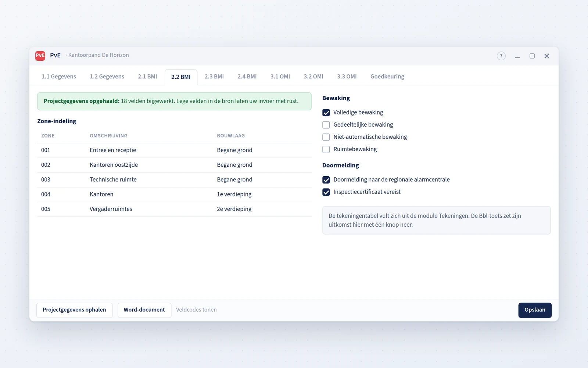Screen dimensions: 588x368
Task: Click the 'Technische ruimte' cell
Action: (113, 180)
